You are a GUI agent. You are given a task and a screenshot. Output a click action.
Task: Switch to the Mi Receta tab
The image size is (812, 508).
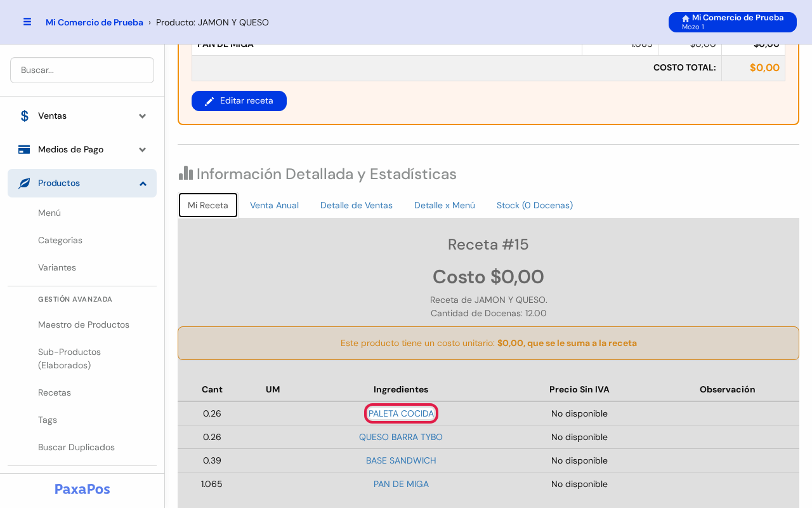tap(208, 205)
